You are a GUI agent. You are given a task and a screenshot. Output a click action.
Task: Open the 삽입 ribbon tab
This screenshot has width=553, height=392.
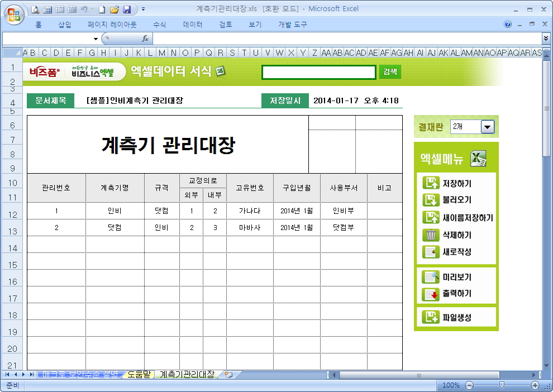coord(65,25)
